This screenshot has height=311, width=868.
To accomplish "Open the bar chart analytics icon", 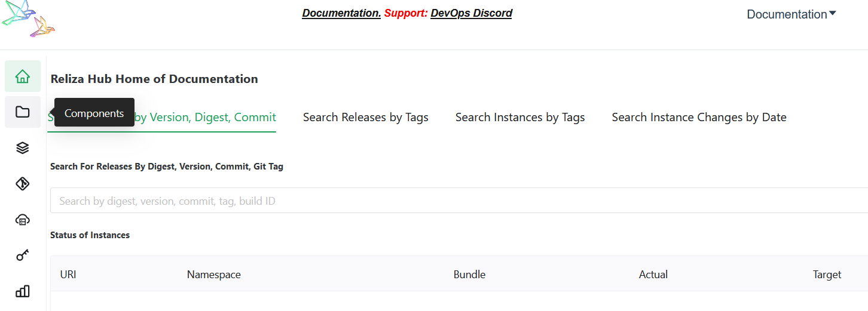I will (23, 291).
